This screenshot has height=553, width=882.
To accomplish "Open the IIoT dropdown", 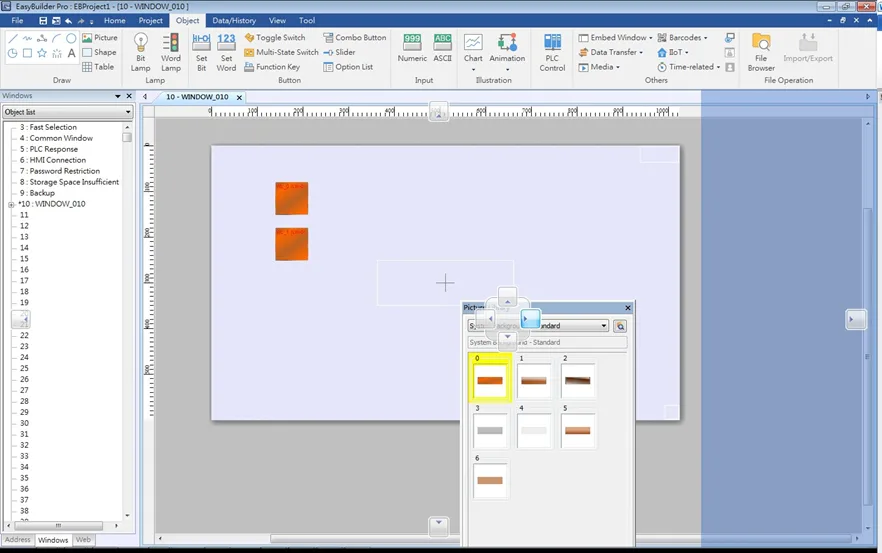I will [673, 52].
